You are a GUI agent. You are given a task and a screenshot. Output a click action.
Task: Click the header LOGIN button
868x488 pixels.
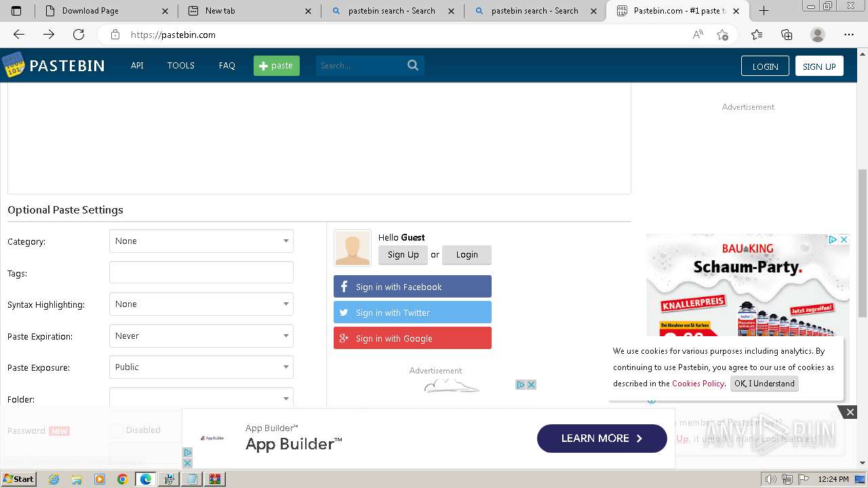765,66
